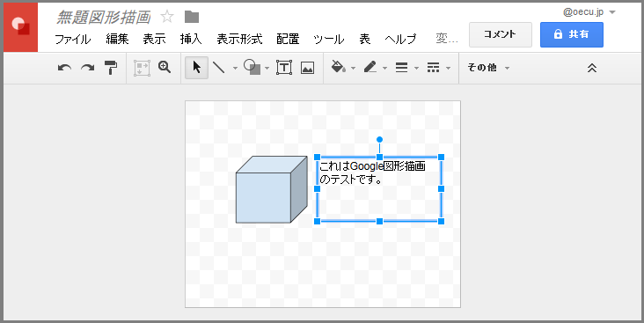Screen dimensions: 644x323
Task: Click the undo arrow icon
Action: [x=64, y=68]
